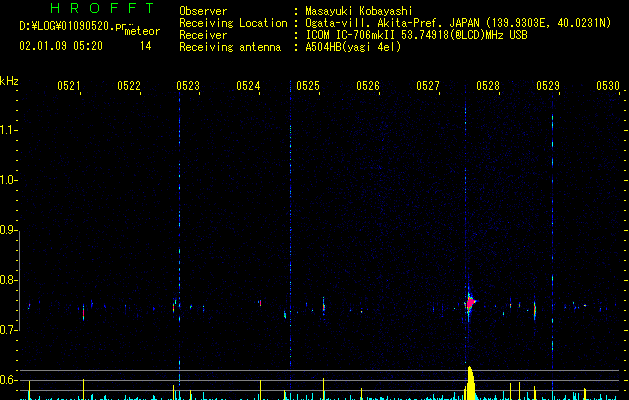Click the 0.9 kHz frequency label
Image resolution: width=629 pixels, height=400 pixels.
coord(8,230)
